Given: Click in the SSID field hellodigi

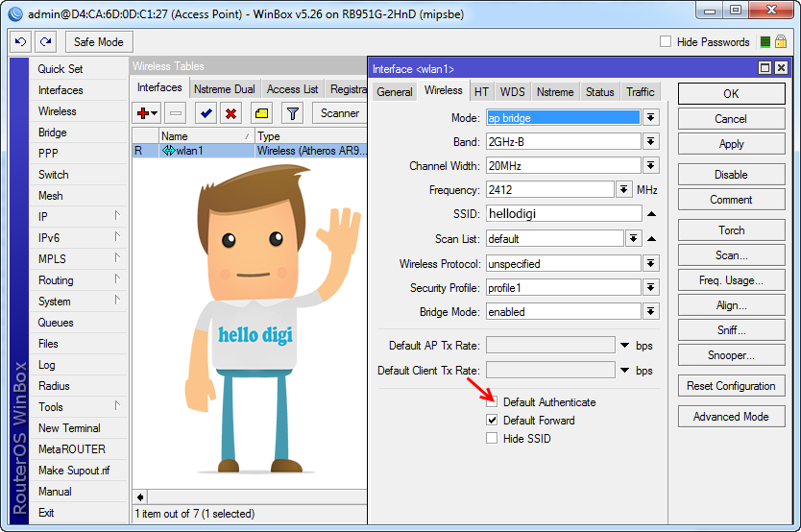Looking at the screenshot, I should (x=564, y=213).
